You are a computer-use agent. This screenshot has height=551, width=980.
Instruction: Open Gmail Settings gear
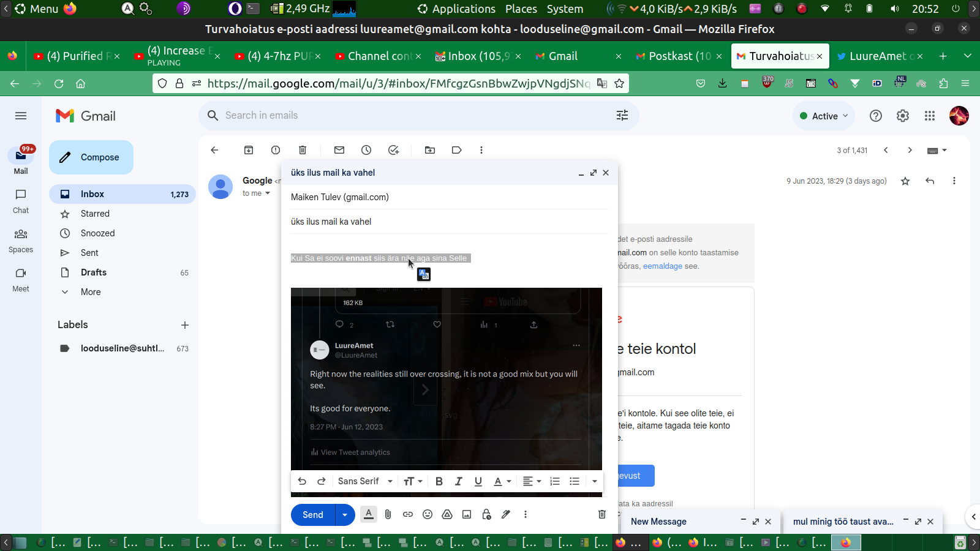click(903, 116)
